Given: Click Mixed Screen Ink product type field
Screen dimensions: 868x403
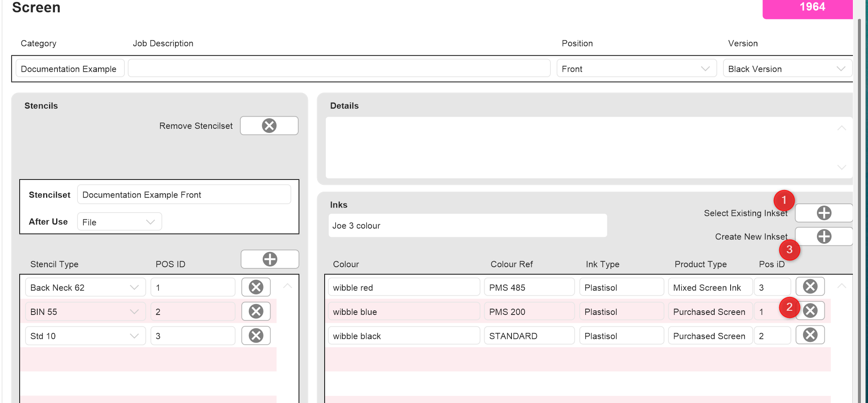Looking at the screenshot, I should click(710, 287).
